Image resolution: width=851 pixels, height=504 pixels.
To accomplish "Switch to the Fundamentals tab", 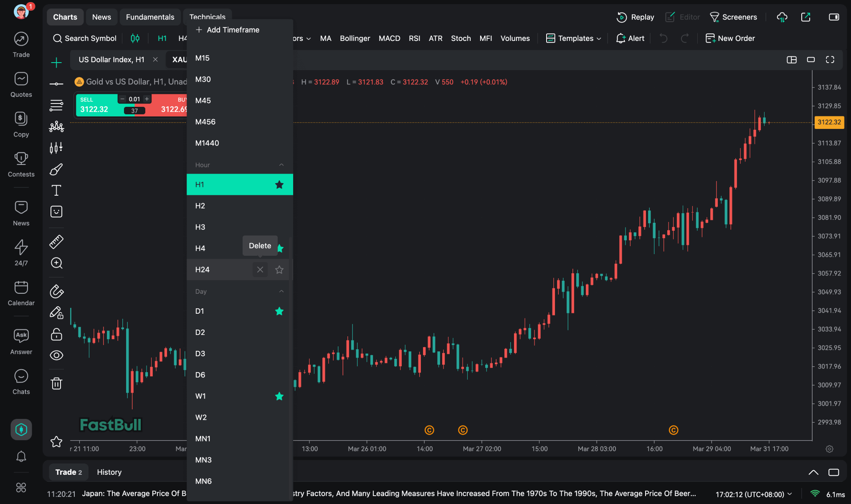I will tap(150, 17).
